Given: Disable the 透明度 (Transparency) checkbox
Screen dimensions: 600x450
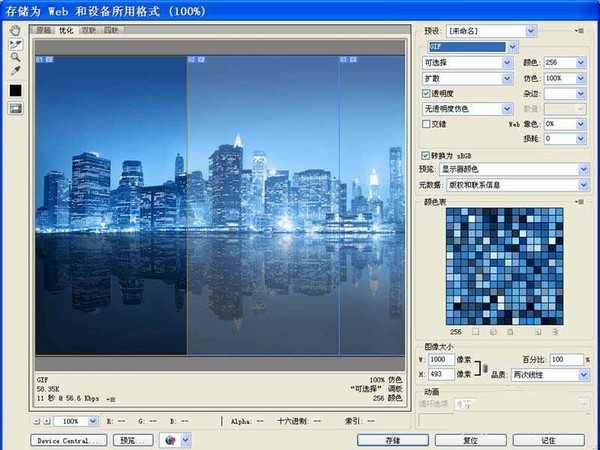Looking at the screenshot, I should tap(427, 93).
